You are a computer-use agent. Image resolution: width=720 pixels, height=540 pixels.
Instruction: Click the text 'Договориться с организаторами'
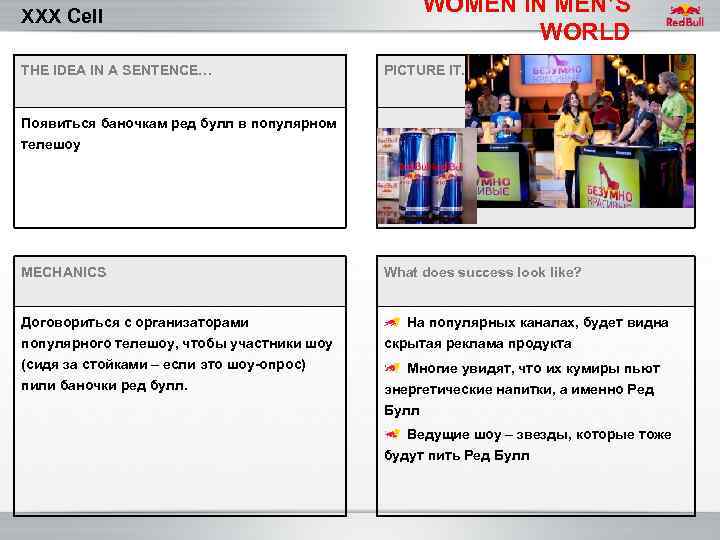click(135, 322)
